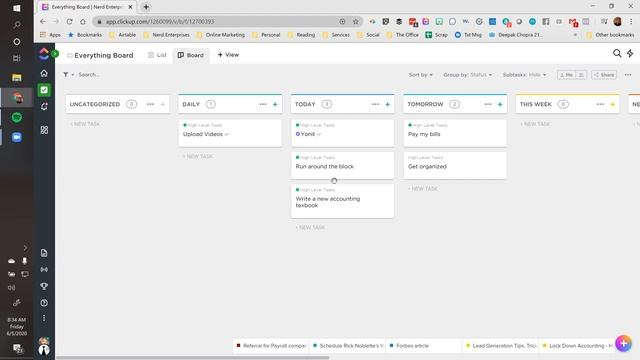Open Zoom from the Windows taskbar
Viewport: 640px width, 360px height.
point(17,137)
